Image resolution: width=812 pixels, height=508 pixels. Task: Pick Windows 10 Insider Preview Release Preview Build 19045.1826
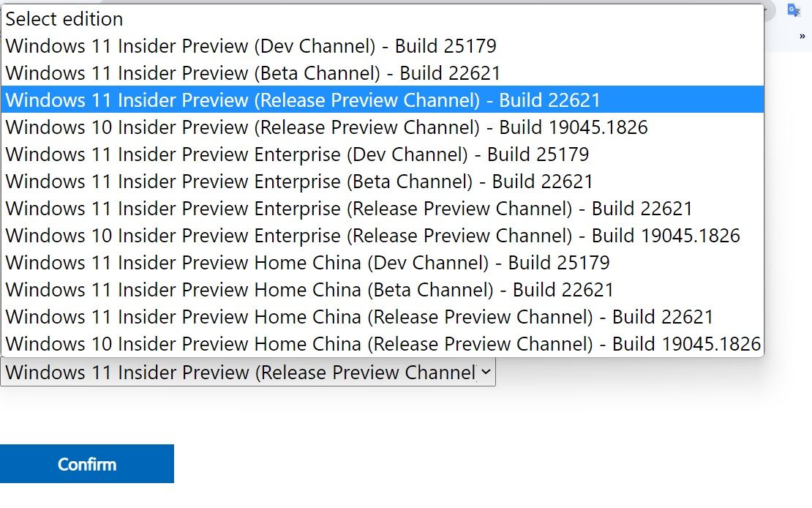tap(326, 127)
